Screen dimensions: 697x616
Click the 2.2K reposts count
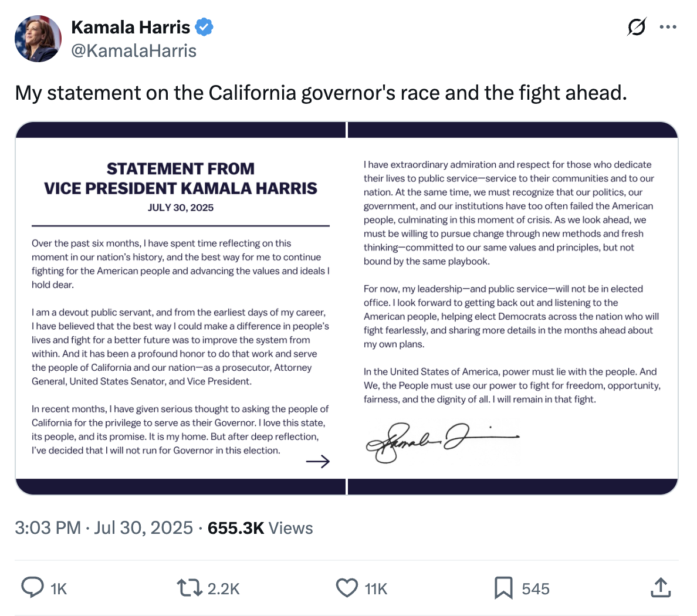tap(224, 589)
